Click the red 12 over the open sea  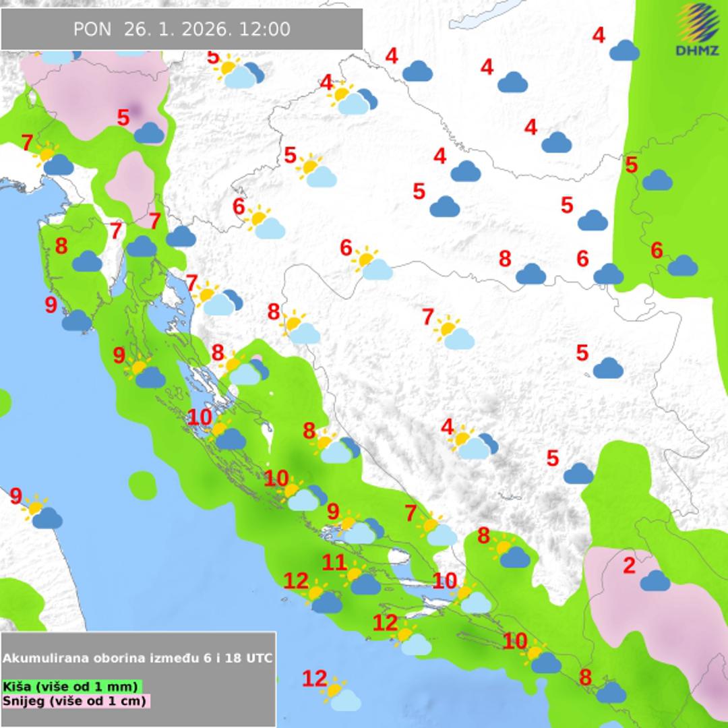315,679
